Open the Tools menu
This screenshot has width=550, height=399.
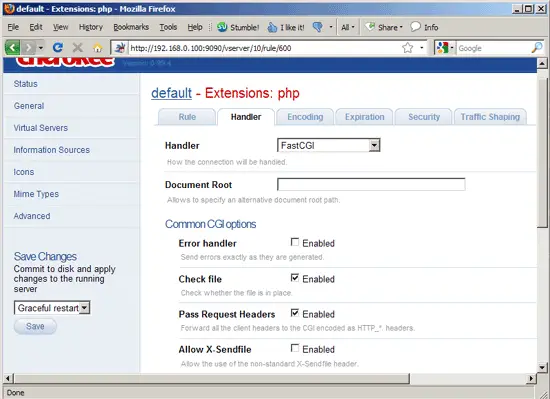pyautogui.click(x=168, y=27)
